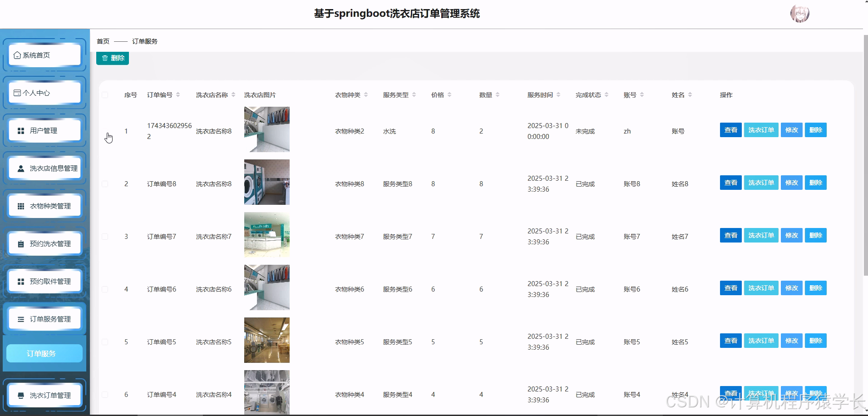The image size is (868, 416).
Task: Click the grid icon beside 衣物种类管理
Action: 20,206
